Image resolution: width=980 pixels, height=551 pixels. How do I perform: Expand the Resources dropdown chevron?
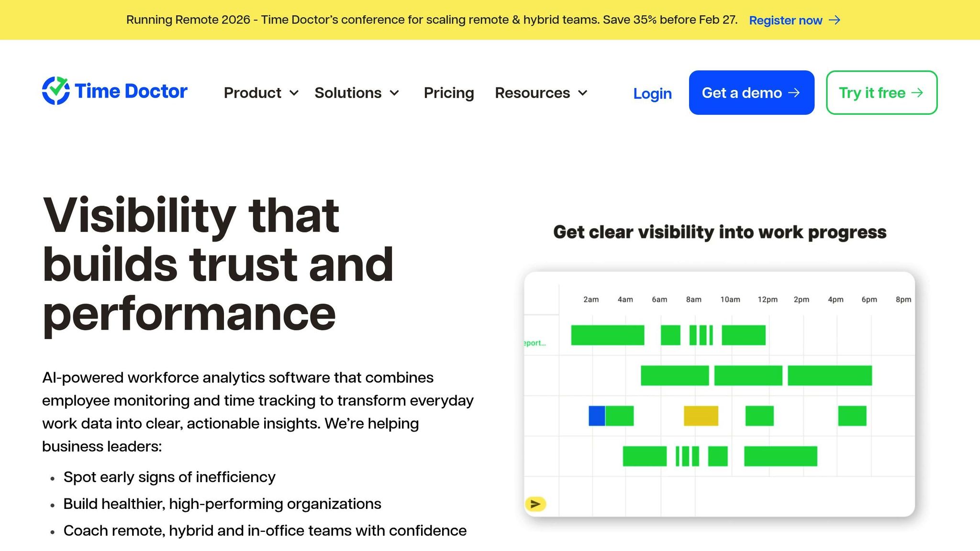pos(583,93)
